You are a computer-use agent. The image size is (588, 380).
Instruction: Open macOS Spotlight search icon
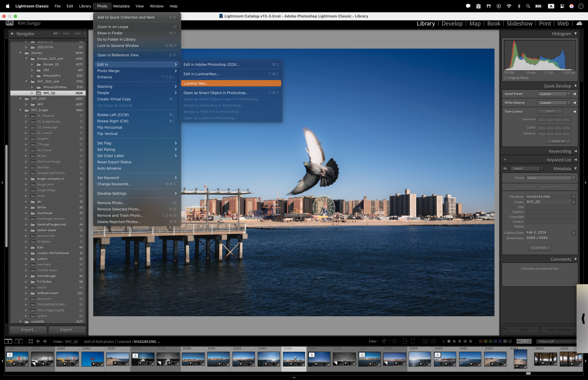528,6
